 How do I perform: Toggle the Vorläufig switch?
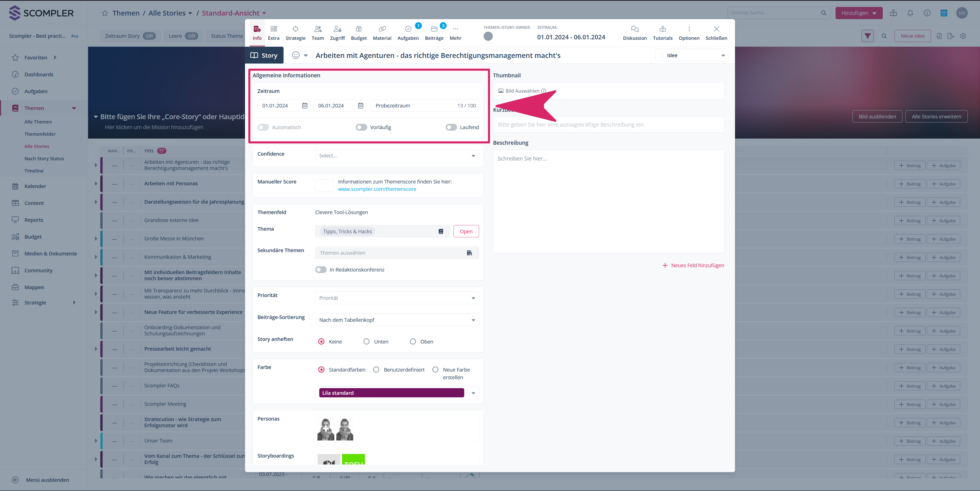click(361, 127)
